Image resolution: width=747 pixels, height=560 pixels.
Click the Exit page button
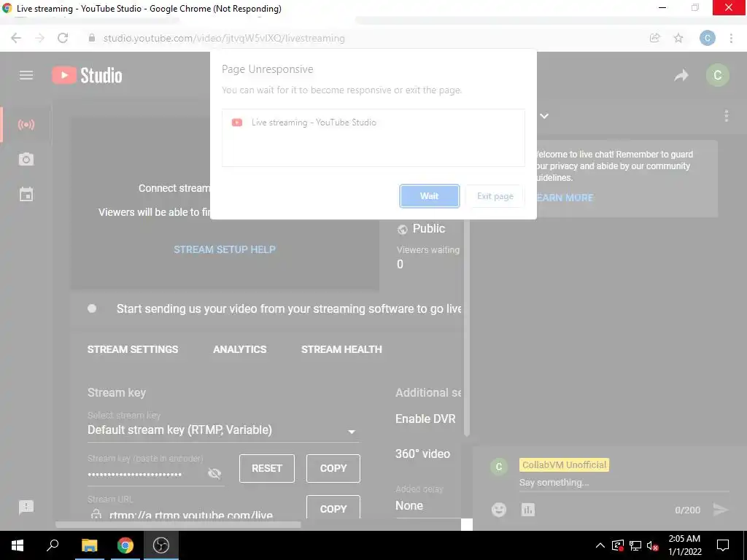495,196
